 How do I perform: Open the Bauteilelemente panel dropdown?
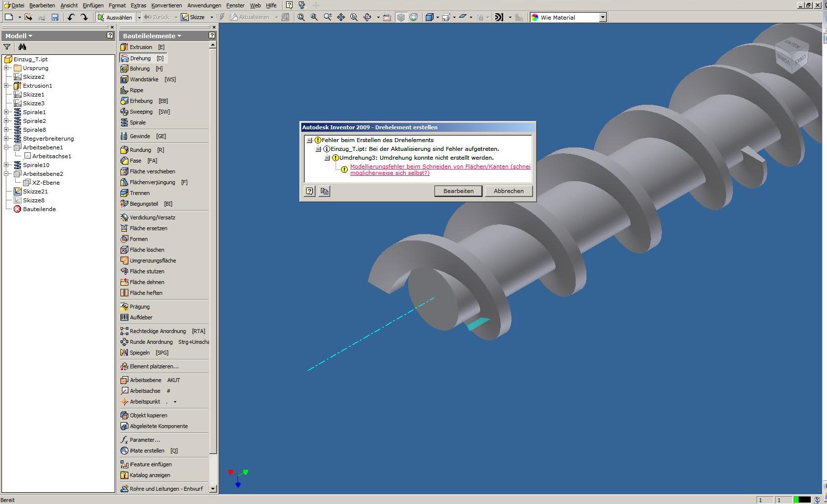click(152, 36)
